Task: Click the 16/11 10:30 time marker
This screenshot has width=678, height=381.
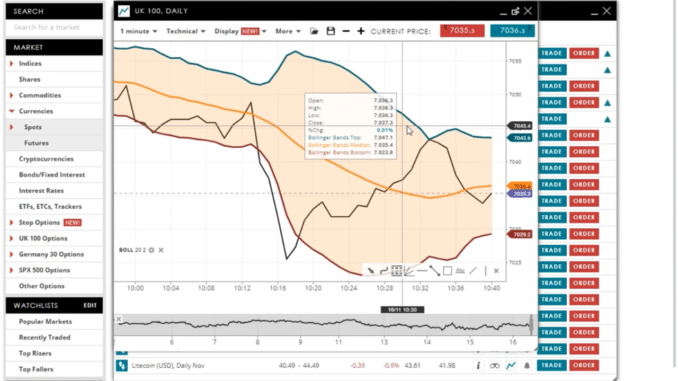Action: click(403, 310)
